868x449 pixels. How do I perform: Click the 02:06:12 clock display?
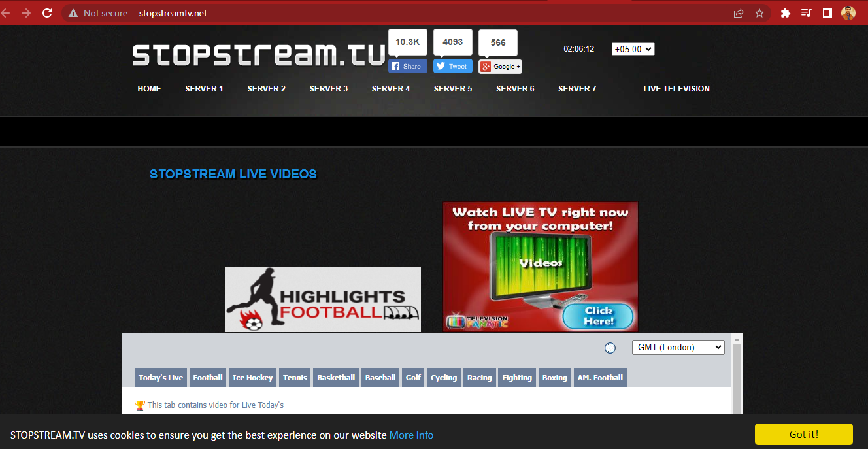[579, 49]
